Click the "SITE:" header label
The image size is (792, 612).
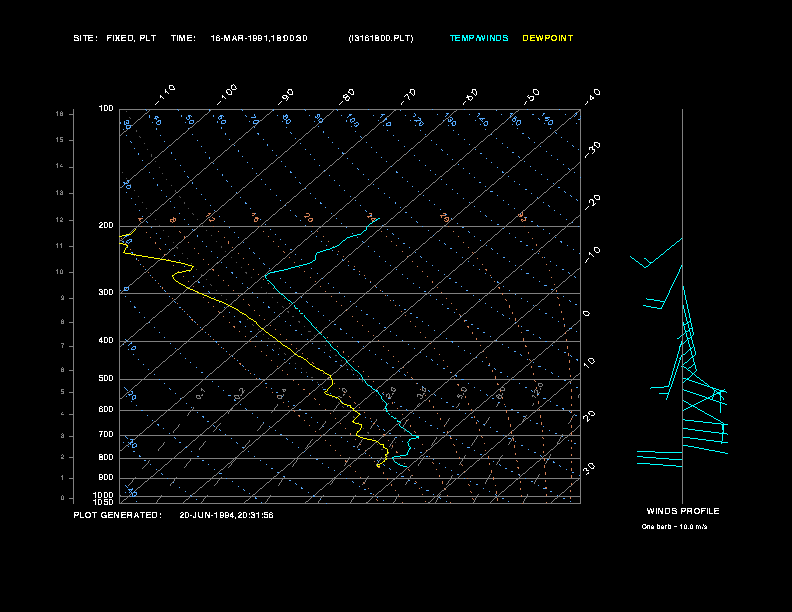[85, 38]
